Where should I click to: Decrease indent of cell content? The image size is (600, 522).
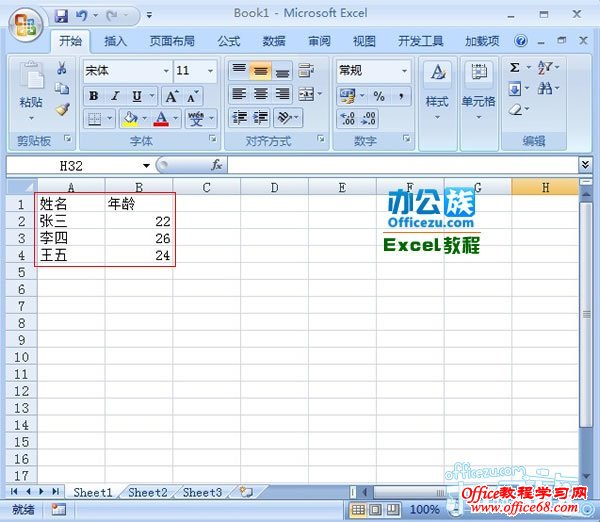[x=240, y=117]
